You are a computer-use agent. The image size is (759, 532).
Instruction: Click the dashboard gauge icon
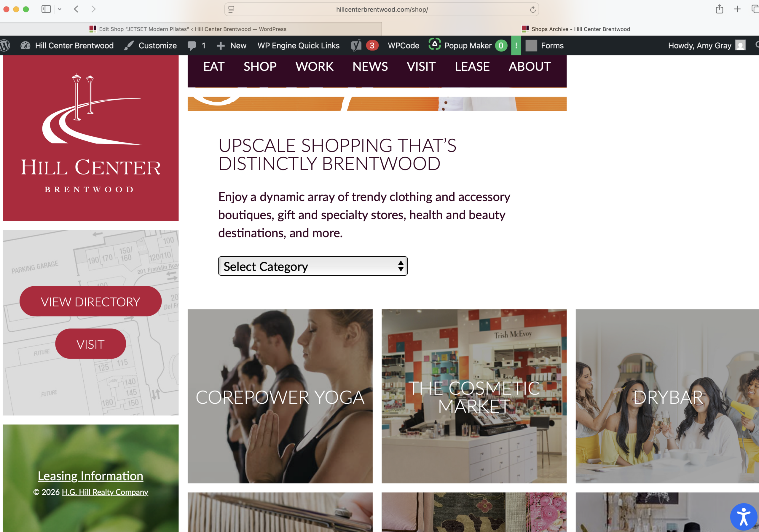[x=25, y=45]
